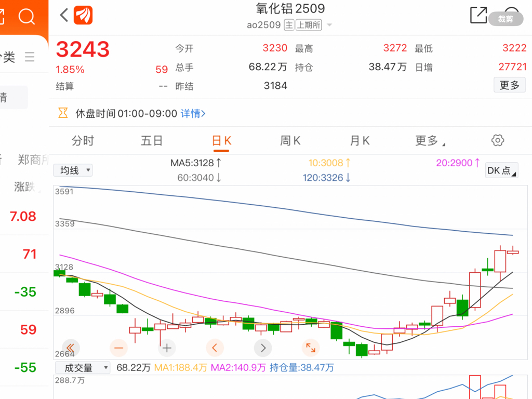Select sidebar row with 7.08
Viewport: 532px width, 399px height.
pyautogui.click(x=23, y=216)
